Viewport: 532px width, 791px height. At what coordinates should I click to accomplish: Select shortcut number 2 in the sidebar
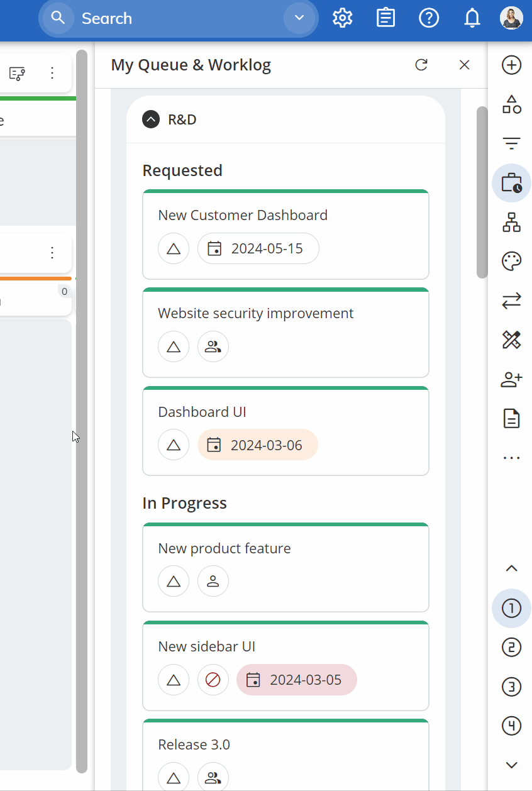pyautogui.click(x=511, y=648)
